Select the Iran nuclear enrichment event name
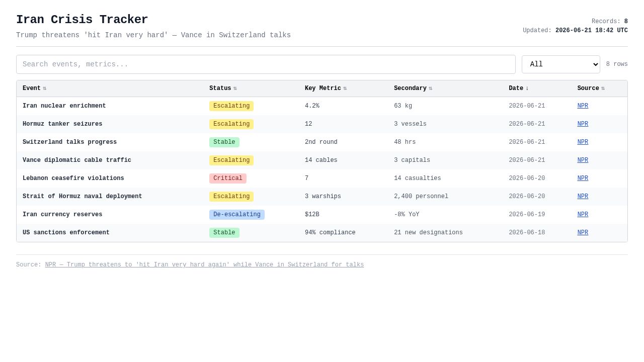 [x=64, y=106]
